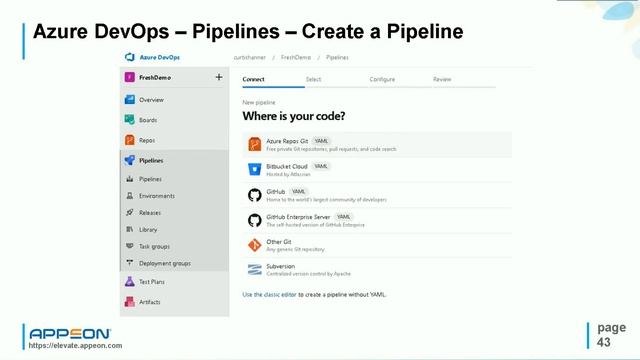640x360 pixels.
Task: Open the Releases sidebar label
Action: (150, 213)
